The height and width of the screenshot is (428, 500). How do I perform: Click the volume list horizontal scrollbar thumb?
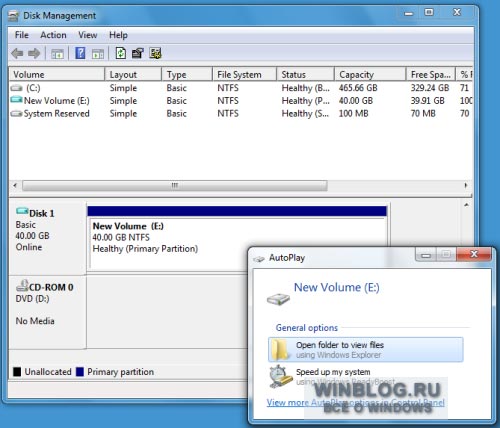(x=175, y=185)
